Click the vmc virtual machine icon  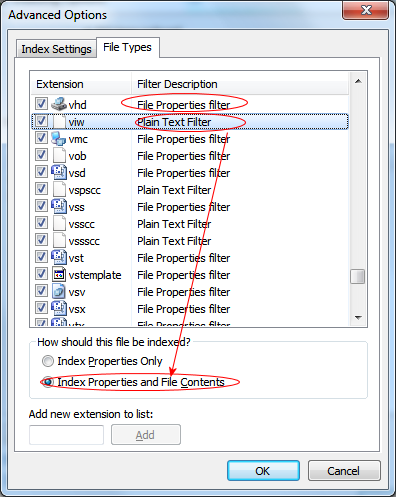point(59,138)
